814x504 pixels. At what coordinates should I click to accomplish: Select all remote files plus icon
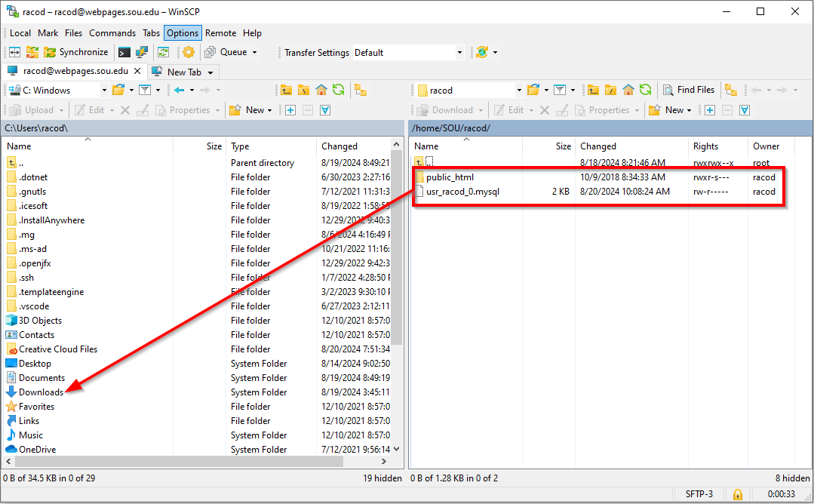point(710,110)
